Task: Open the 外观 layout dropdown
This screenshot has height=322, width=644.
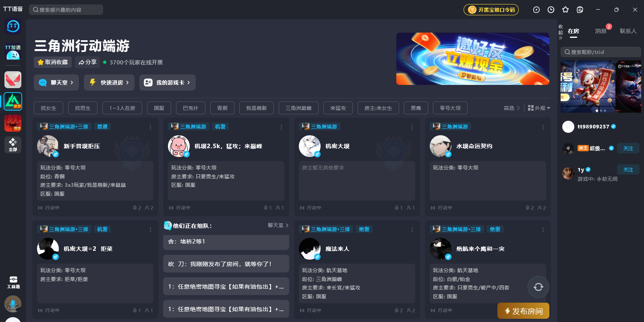Action: (539, 108)
